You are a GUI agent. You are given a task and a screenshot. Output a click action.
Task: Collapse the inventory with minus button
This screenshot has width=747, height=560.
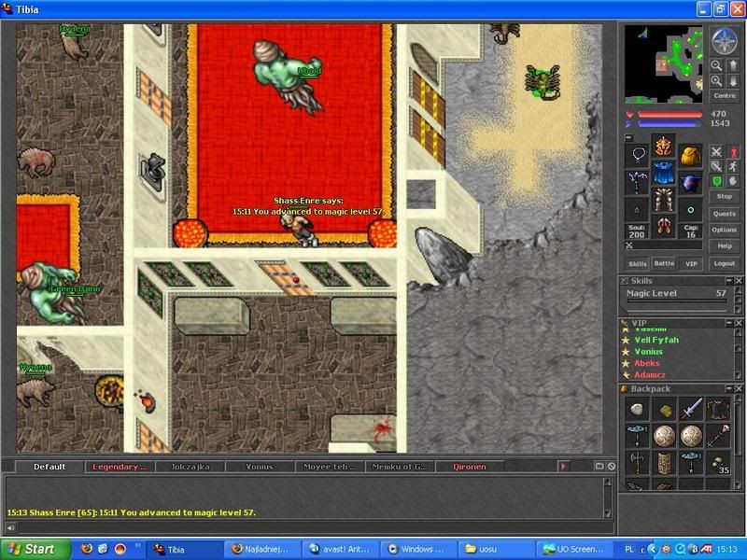point(628,138)
